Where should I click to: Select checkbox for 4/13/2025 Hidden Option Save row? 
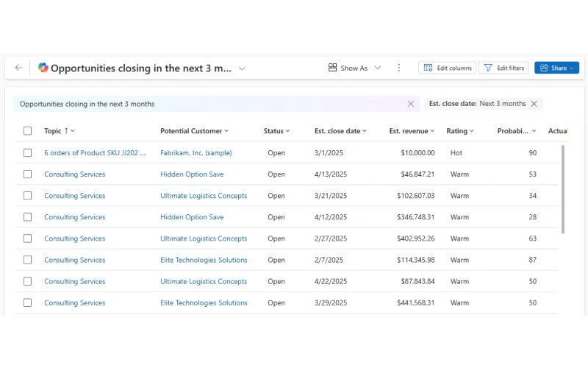tap(27, 174)
